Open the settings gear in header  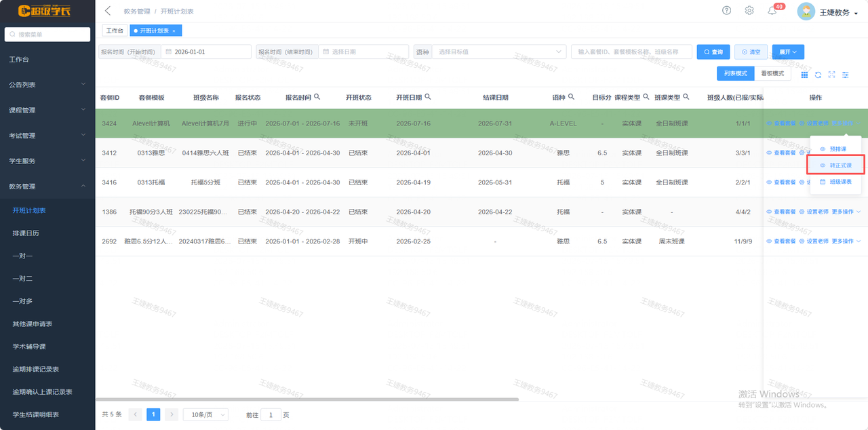pyautogui.click(x=749, y=11)
